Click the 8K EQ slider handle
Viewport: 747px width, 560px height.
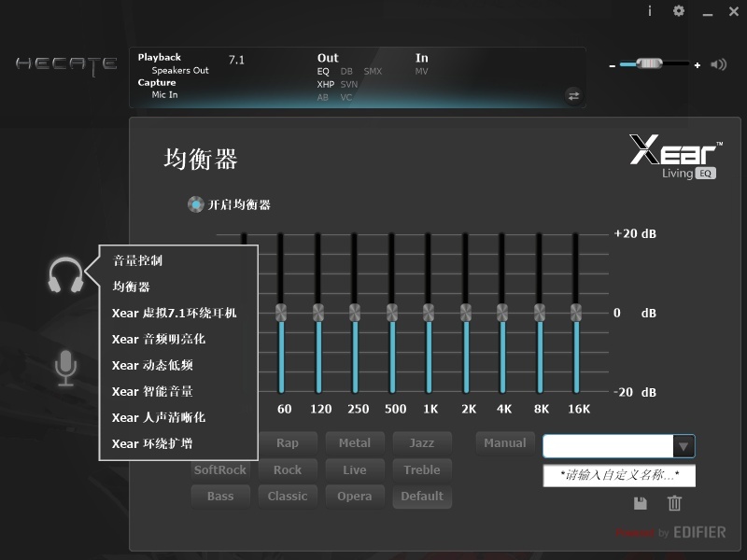pos(540,313)
